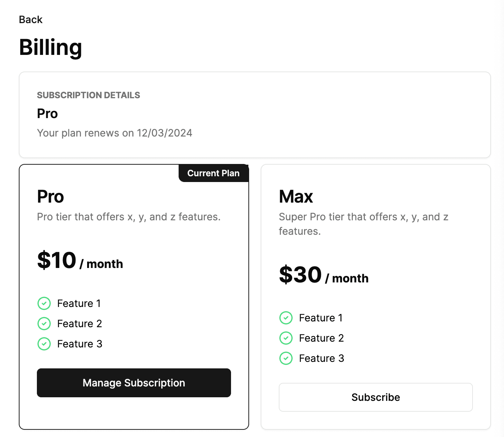Click the Max plan description text

point(363,224)
